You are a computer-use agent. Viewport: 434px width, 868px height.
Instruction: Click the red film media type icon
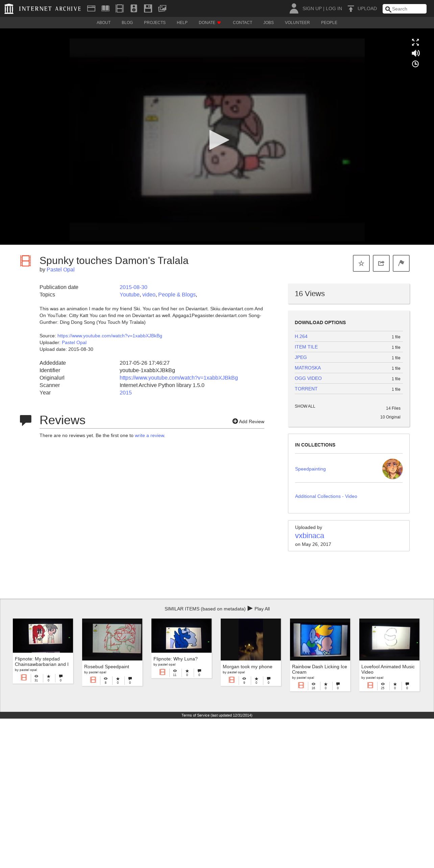(x=25, y=261)
